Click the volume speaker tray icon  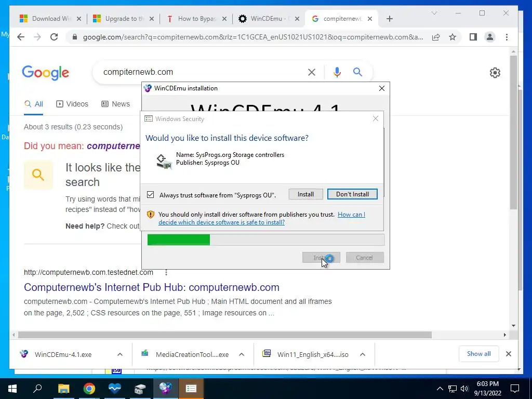tap(464, 389)
